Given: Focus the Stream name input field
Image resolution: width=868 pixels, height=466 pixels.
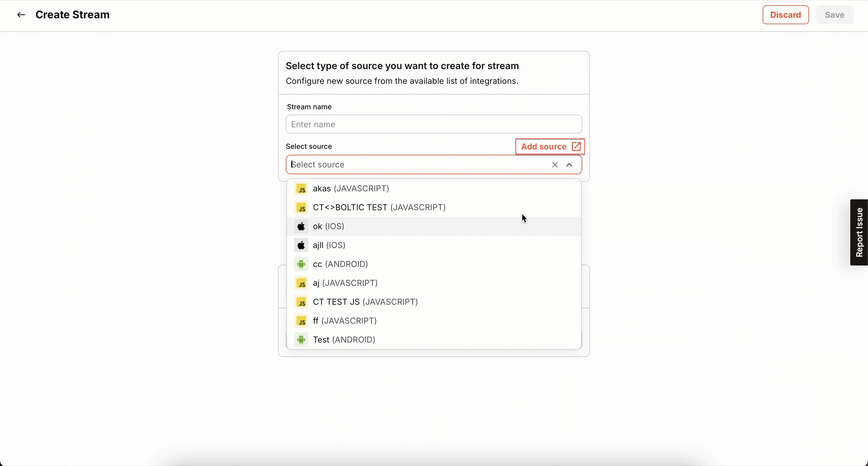Looking at the screenshot, I should tap(434, 124).
